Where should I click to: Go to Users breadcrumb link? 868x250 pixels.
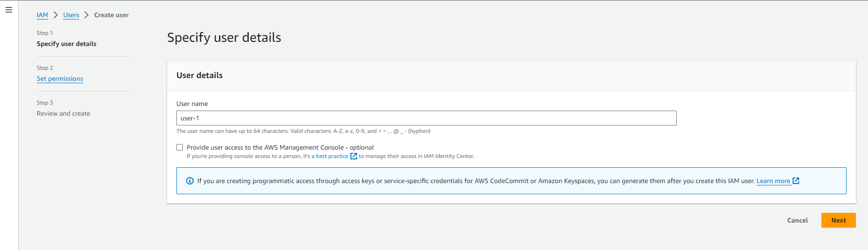[71, 15]
